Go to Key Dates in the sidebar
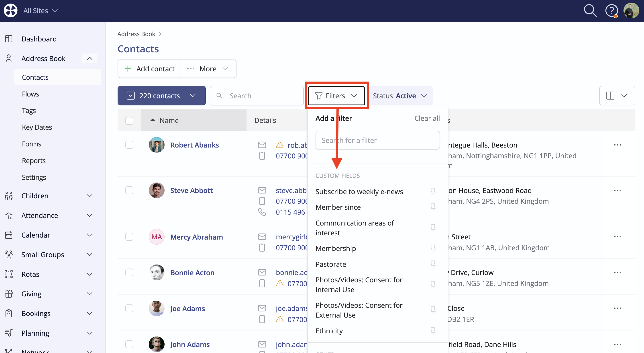The image size is (644, 353). coord(37,127)
